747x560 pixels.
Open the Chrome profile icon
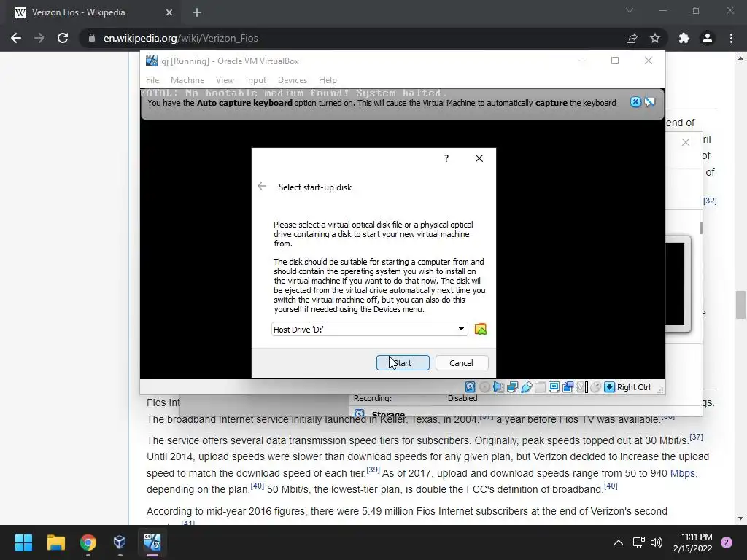coord(708,38)
